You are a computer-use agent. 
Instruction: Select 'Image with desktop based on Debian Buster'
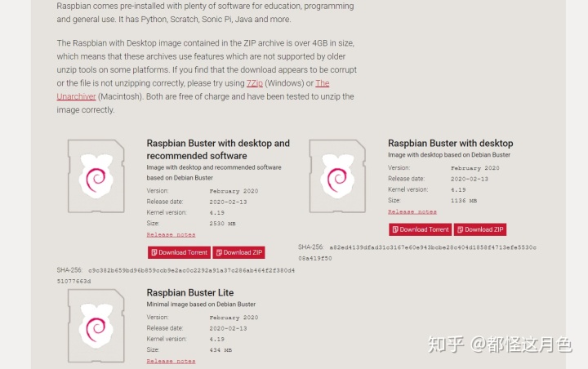(449, 154)
